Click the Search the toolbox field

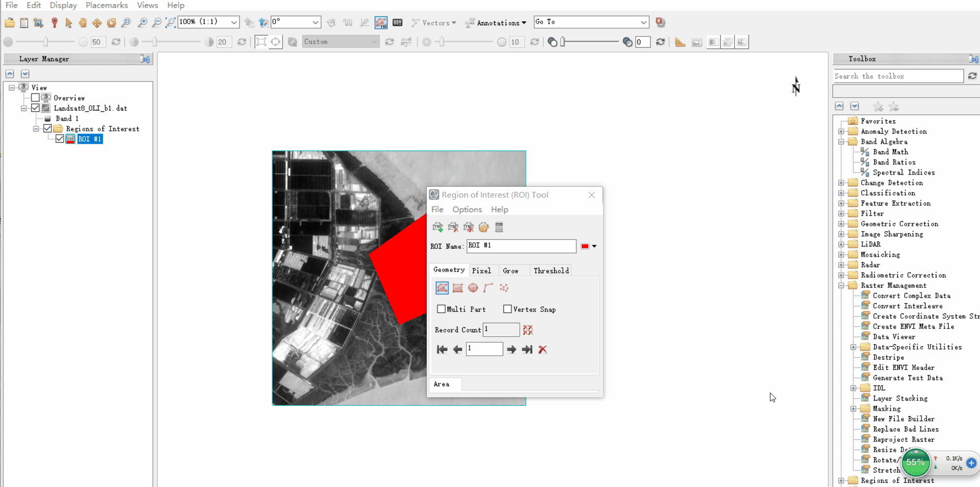coord(898,76)
